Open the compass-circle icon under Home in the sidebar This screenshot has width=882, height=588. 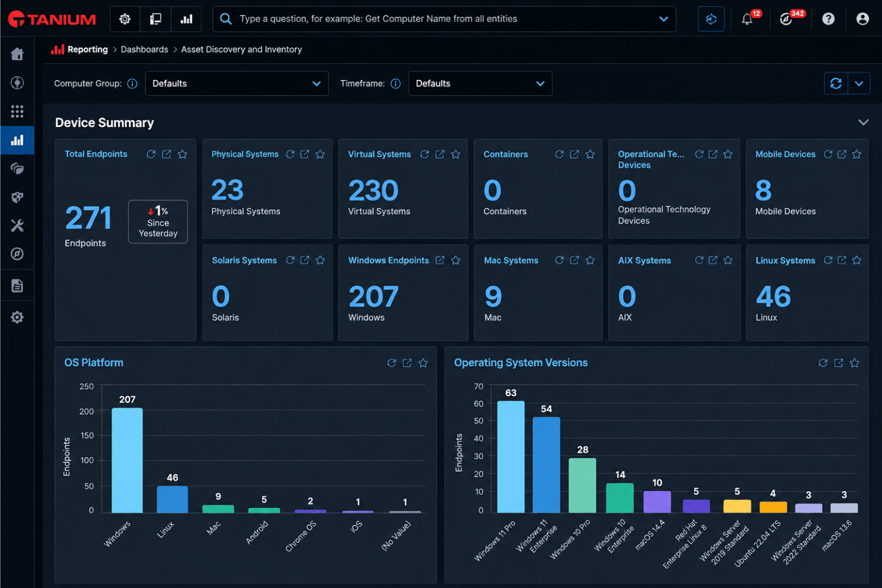point(17,83)
